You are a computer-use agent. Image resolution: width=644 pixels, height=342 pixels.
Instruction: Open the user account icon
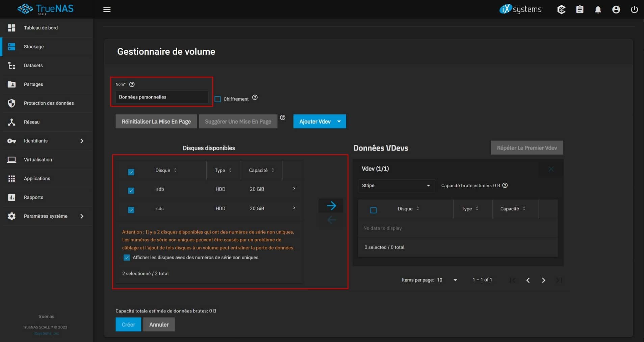pos(616,9)
